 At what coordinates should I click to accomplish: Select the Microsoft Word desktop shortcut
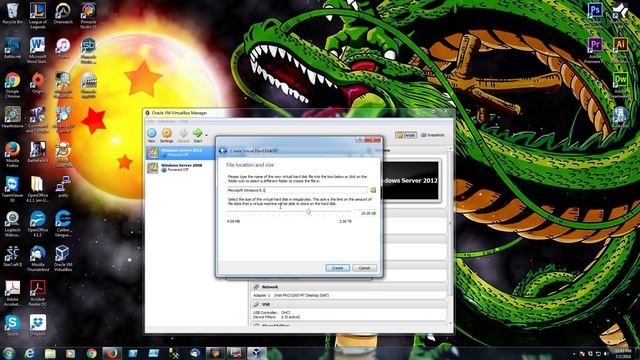click(x=38, y=50)
